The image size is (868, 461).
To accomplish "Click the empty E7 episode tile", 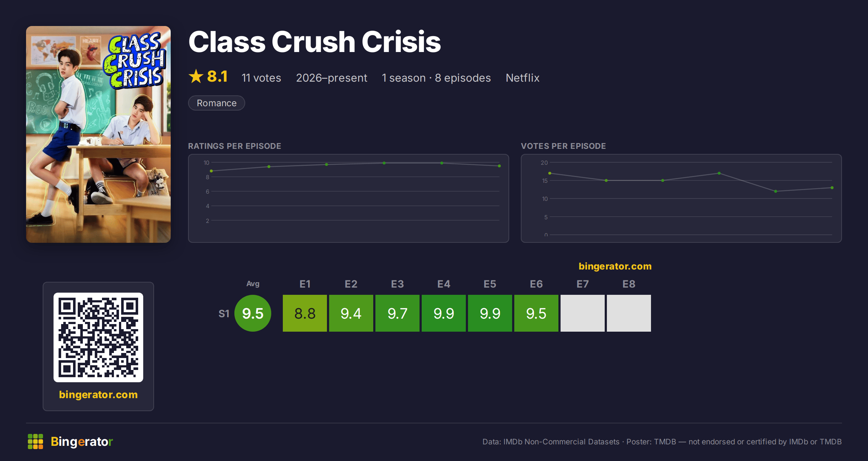I will (583, 313).
